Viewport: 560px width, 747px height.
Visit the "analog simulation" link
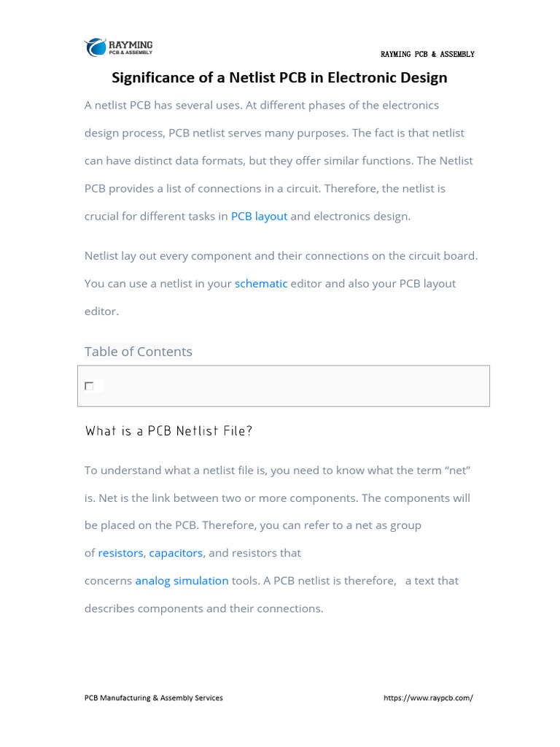(182, 581)
